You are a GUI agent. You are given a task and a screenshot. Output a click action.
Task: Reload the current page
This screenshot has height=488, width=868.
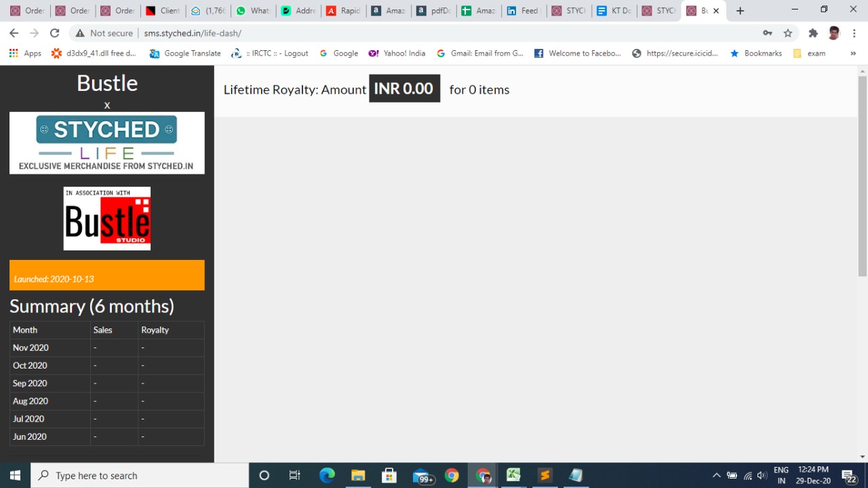[55, 33]
